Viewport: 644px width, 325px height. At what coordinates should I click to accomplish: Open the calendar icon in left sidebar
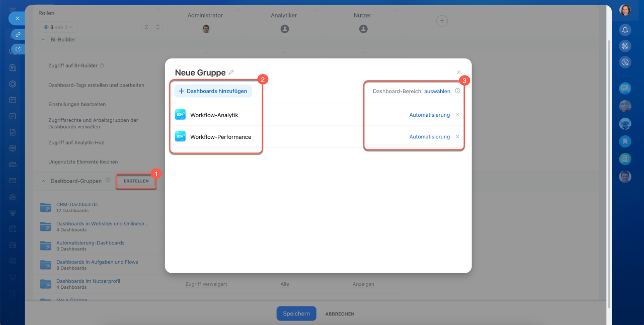(13, 100)
